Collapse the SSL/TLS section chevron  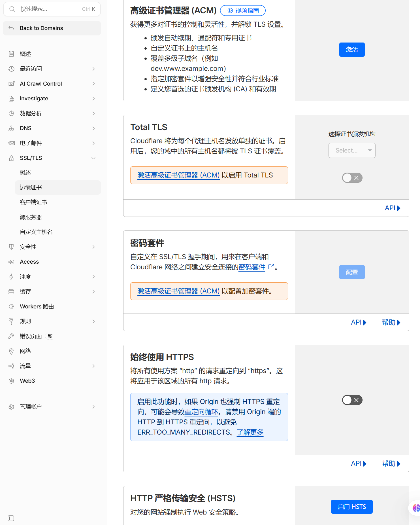[93, 158]
